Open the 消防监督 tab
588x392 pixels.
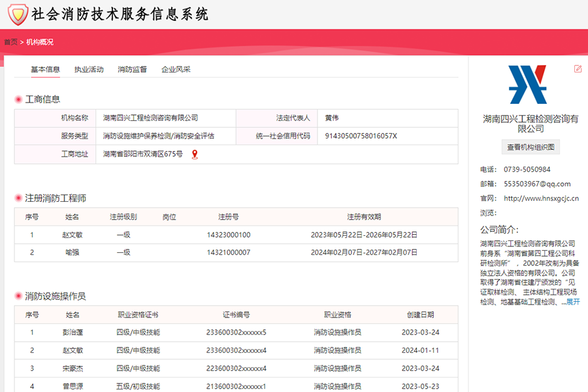click(x=132, y=69)
